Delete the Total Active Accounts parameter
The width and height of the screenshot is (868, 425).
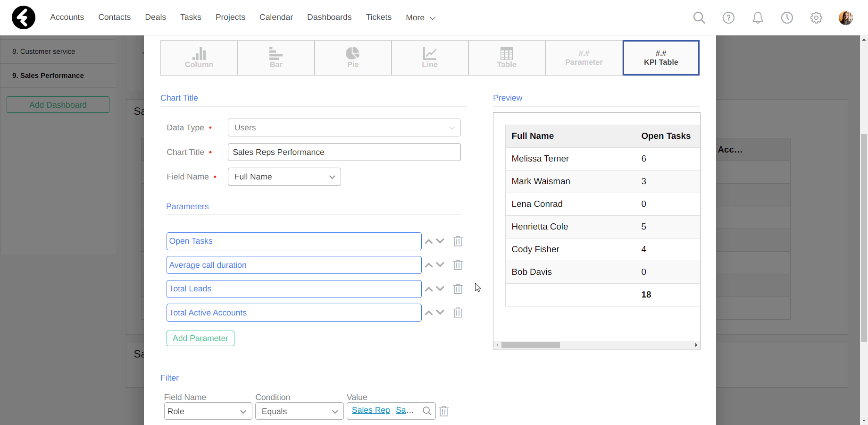coord(458,313)
